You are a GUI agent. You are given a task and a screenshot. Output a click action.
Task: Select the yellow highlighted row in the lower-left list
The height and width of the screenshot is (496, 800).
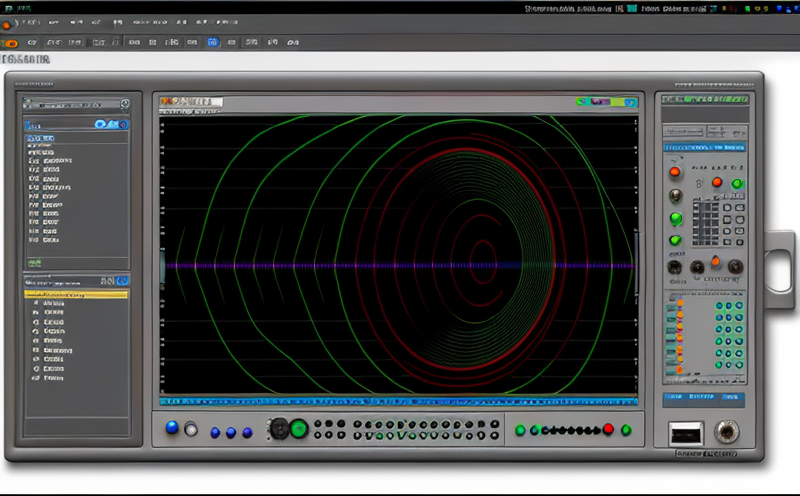pyautogui.click(x=76, y=295)
